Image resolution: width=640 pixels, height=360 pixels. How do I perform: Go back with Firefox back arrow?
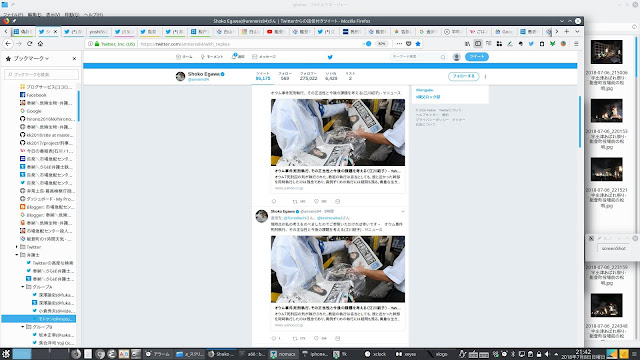coord(8,44)
